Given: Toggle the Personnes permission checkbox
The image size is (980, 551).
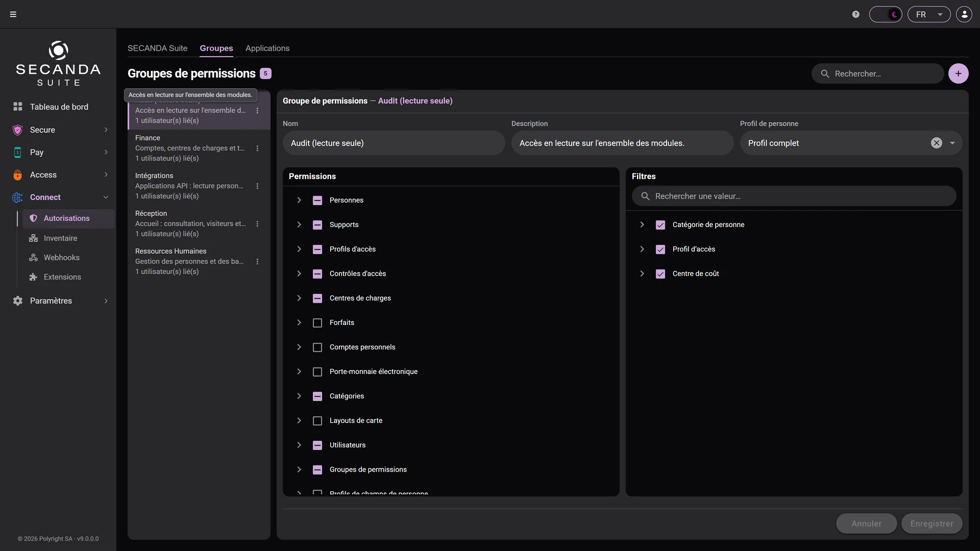Looking at the screenshot, I should pos(317,200).
